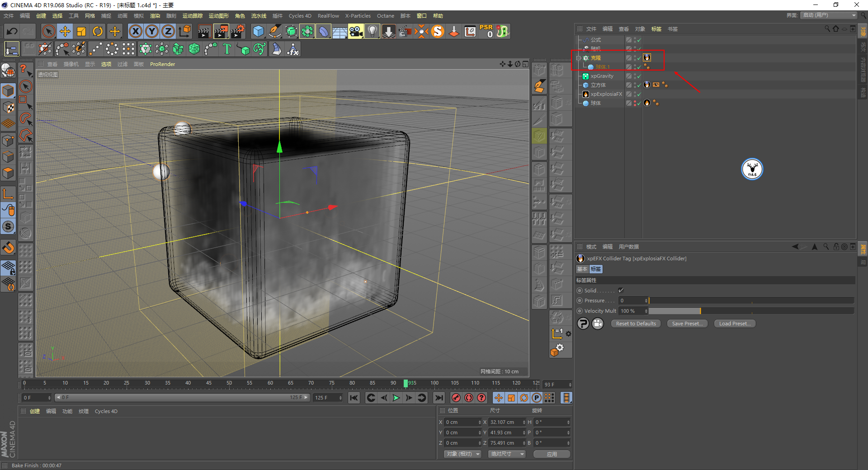Click the Velocity Mult stepper arrows

(x=646, y=311)
